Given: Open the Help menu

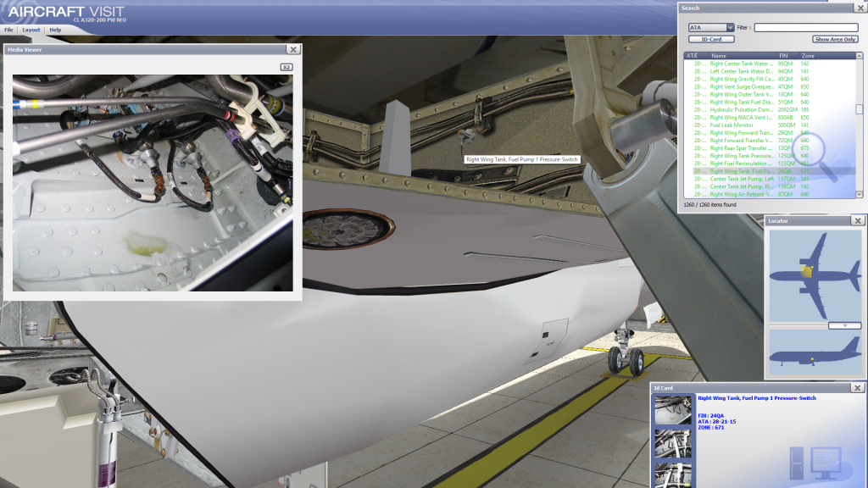Looking at the screenshot, I should click(55, 30).
